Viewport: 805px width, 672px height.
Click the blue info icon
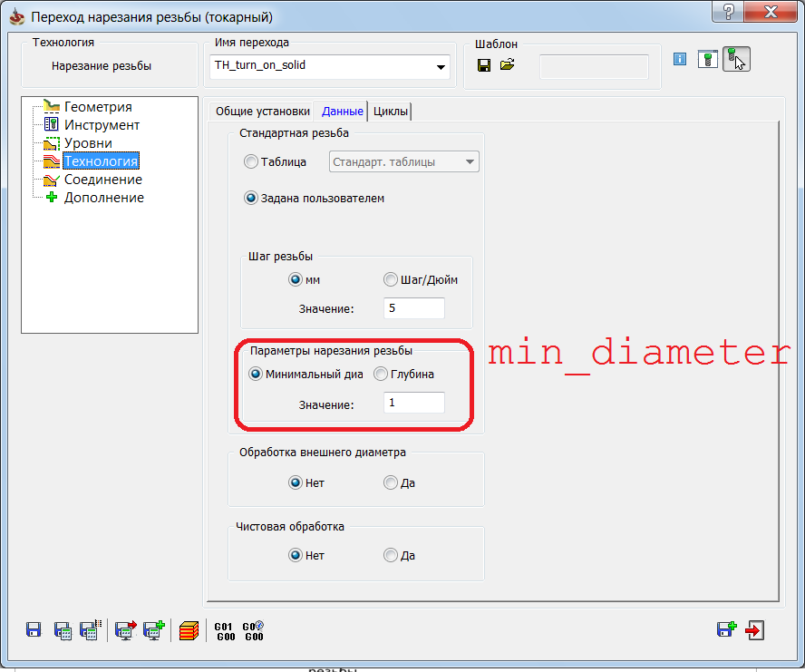pyautogui.click(x=680, y=59)
